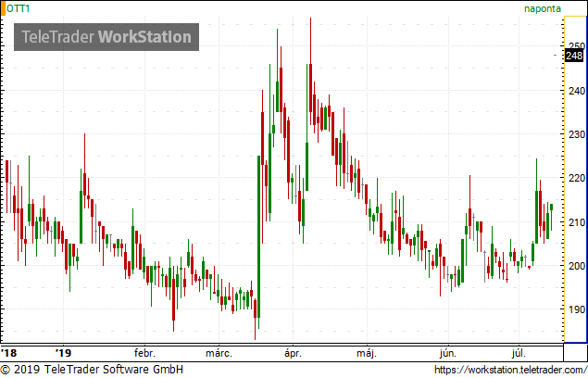The width and height of the screenshot is (588, 378).
Task: Click the 190 price axis label
Action: pos(577,309)
